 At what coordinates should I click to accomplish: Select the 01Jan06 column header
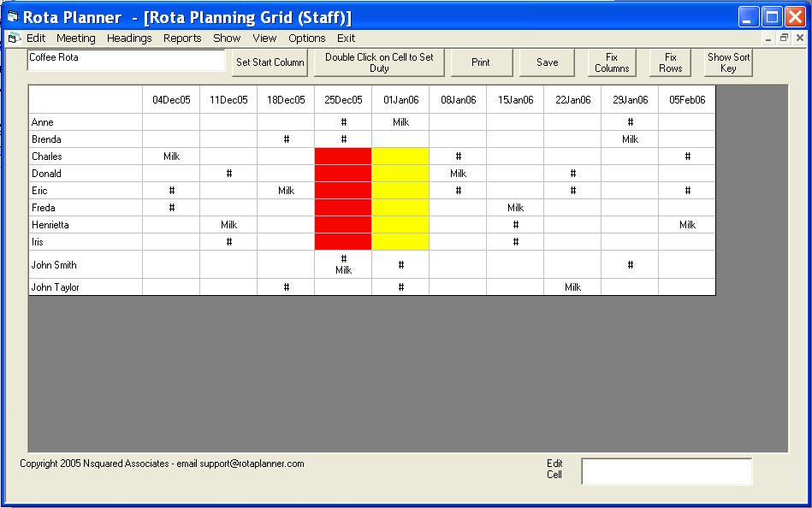point(400,100)
